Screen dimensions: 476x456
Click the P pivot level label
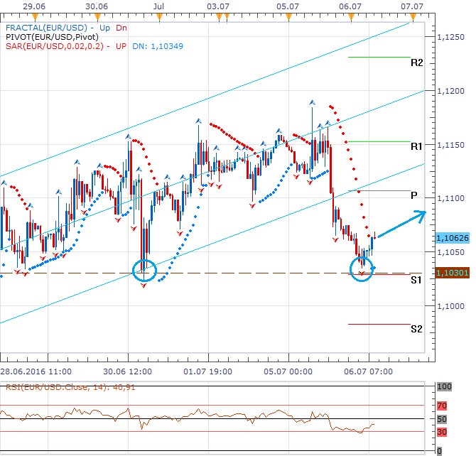(x=413, y=195)
